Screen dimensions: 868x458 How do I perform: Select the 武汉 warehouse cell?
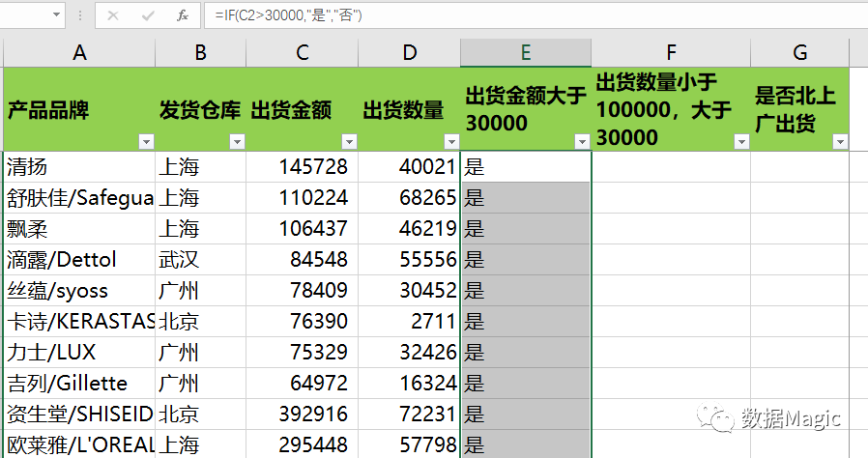click(x=200, y=259)
